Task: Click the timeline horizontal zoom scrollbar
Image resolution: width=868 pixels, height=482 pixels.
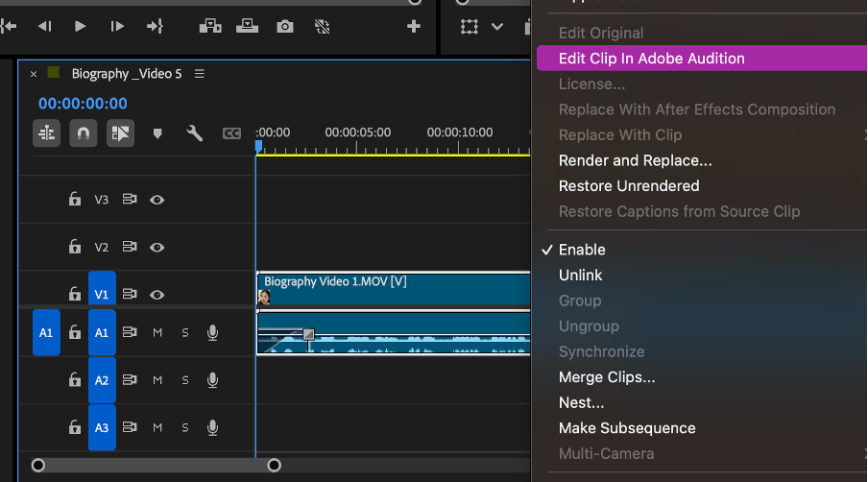Action: point(156,466)
